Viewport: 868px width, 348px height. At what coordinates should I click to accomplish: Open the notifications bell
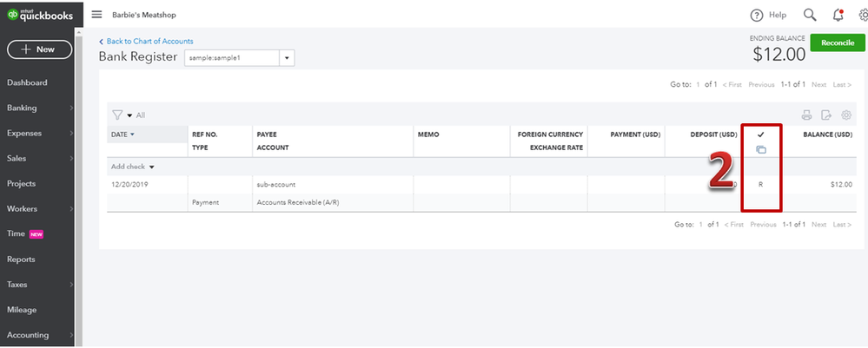pos(838,15)
